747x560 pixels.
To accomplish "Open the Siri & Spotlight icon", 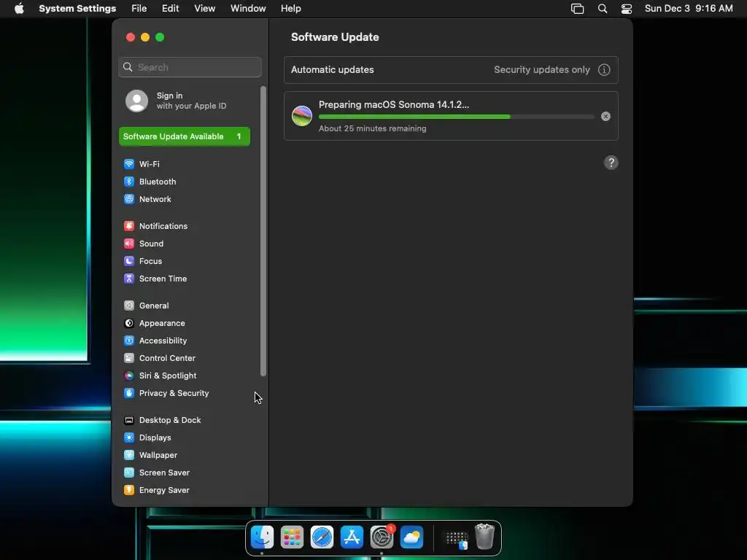I will point(129,376).
